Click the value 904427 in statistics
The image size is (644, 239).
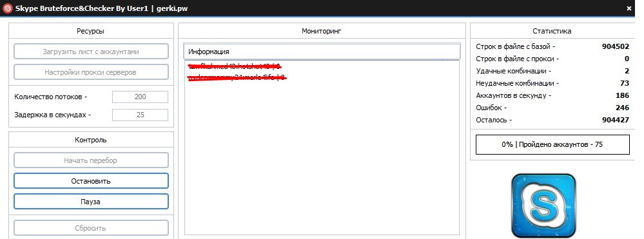(615, 120)
